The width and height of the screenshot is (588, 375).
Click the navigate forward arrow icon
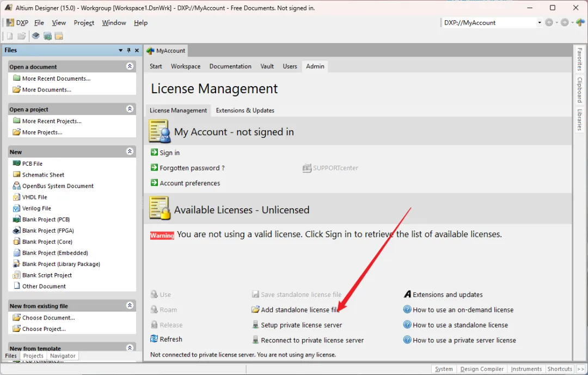(x=565, y=23)
